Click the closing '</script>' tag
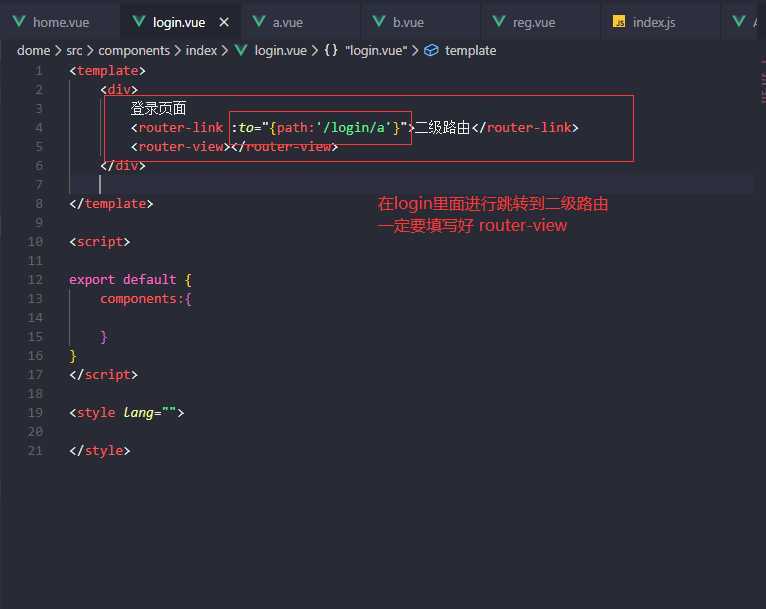Viewport: 766px width, 609px height. pos(104,375)
